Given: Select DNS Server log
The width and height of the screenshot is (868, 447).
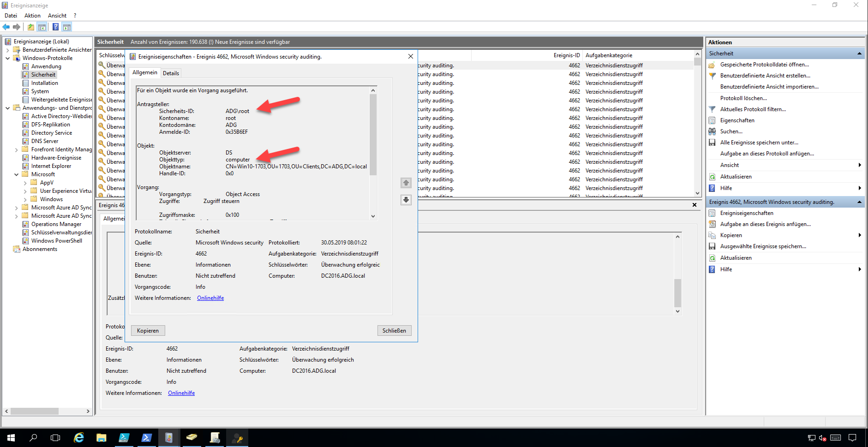Looking at the screenshot, I should coord(45,141).
